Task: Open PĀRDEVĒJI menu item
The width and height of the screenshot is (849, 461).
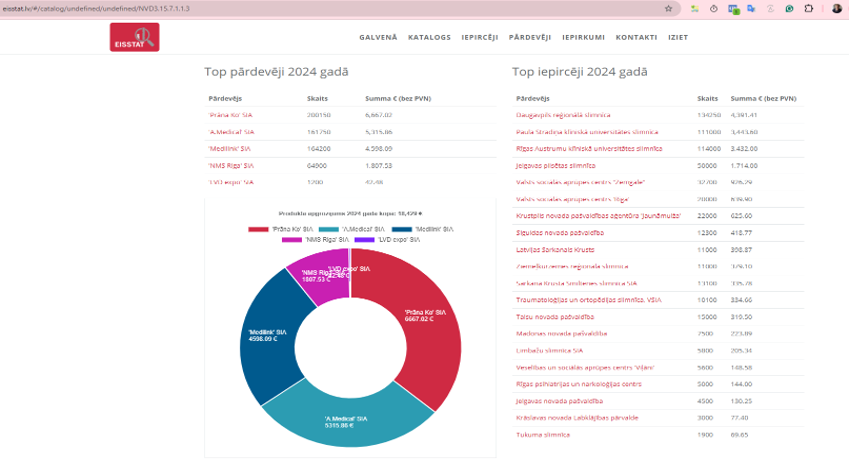Action: [x=530, y=37]
